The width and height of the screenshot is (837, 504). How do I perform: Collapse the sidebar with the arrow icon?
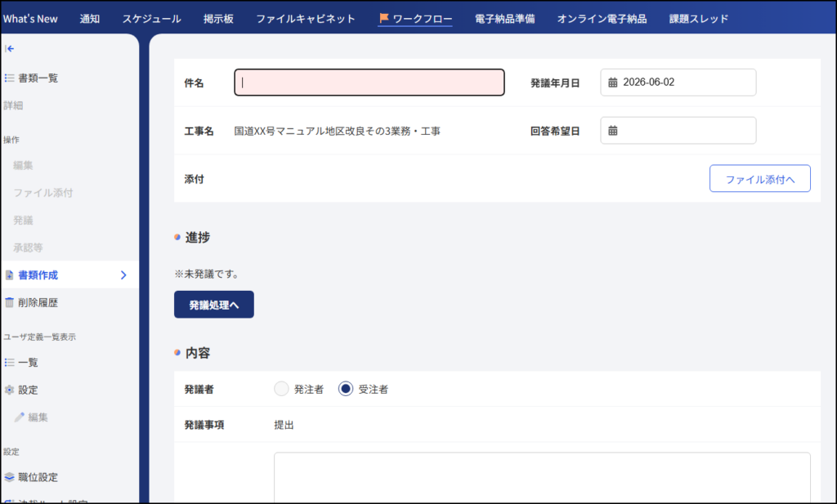(x=9, y=48)
